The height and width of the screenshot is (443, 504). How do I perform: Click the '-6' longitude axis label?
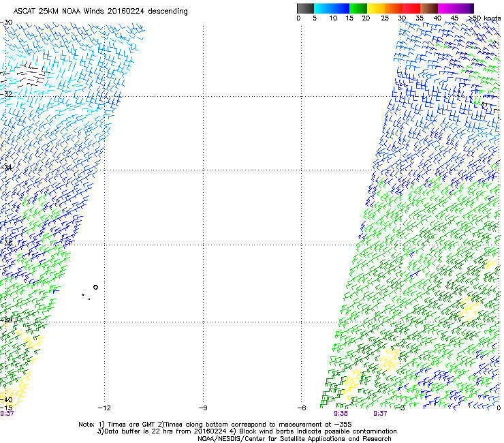pyautogui.click(x=302, y=408)
